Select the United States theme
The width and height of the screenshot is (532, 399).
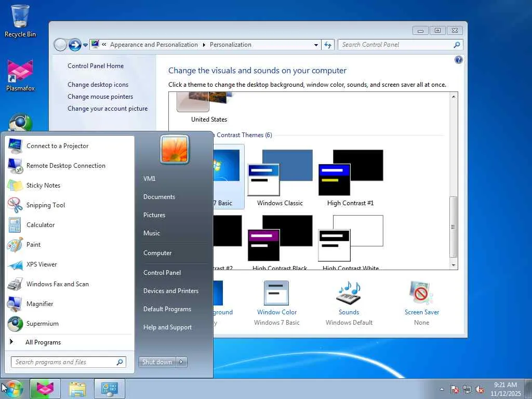(209, 108)
